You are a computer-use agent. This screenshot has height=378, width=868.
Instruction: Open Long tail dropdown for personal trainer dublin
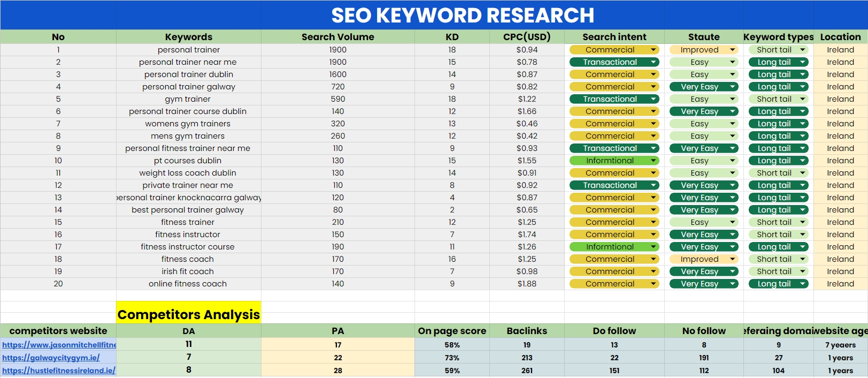point(802,74)
